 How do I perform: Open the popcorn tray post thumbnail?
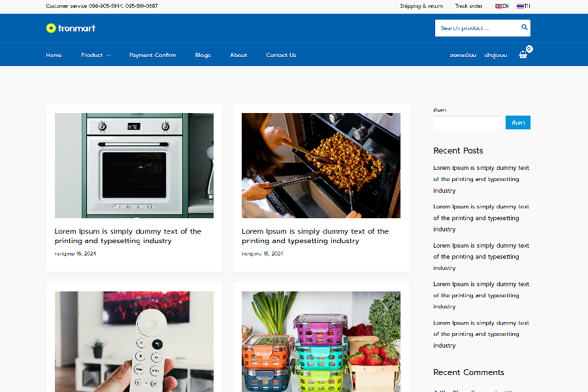(321, 165)
